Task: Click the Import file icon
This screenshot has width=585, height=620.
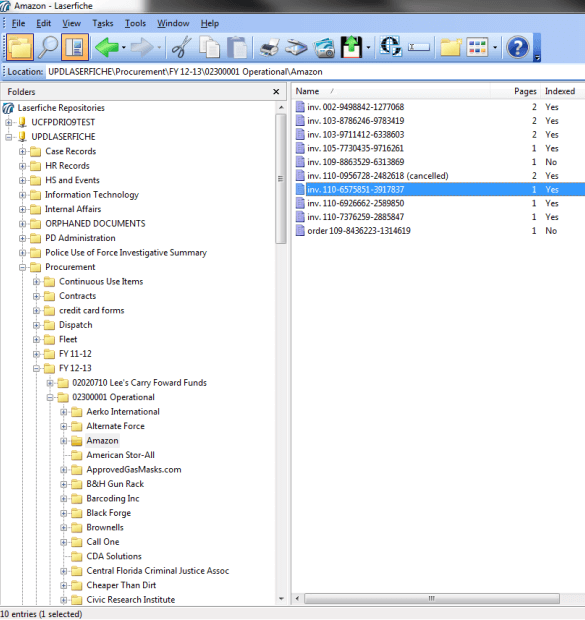Action: [x=351, y=47]
